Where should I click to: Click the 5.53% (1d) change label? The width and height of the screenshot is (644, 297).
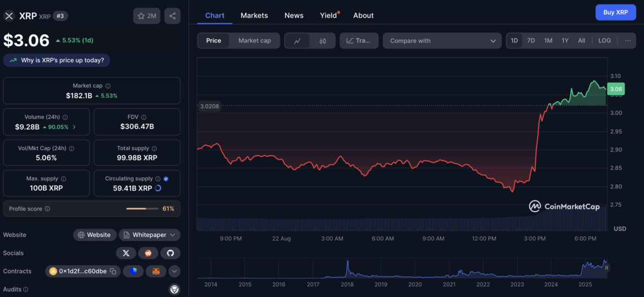(76, 40)
